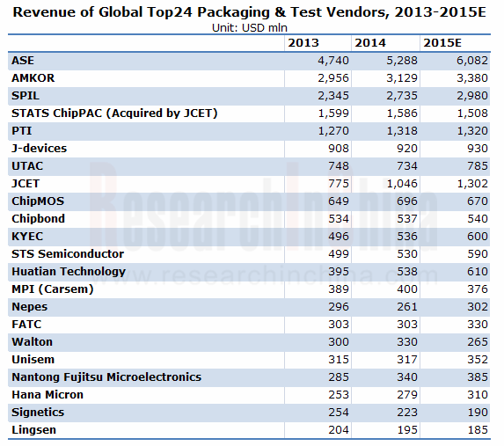Click MPI (Carsem) 2014 value 400

point(407,289)
